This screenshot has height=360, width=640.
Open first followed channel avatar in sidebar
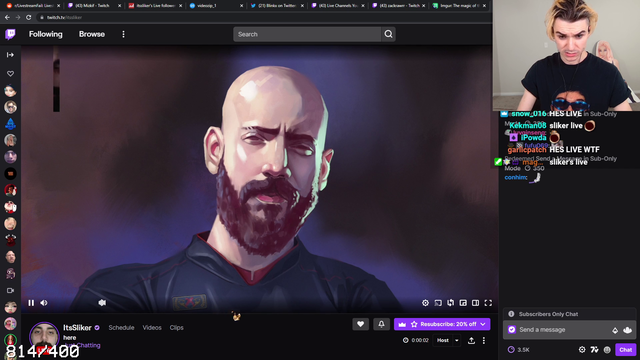pyautogui.click(x=10, y=91)
